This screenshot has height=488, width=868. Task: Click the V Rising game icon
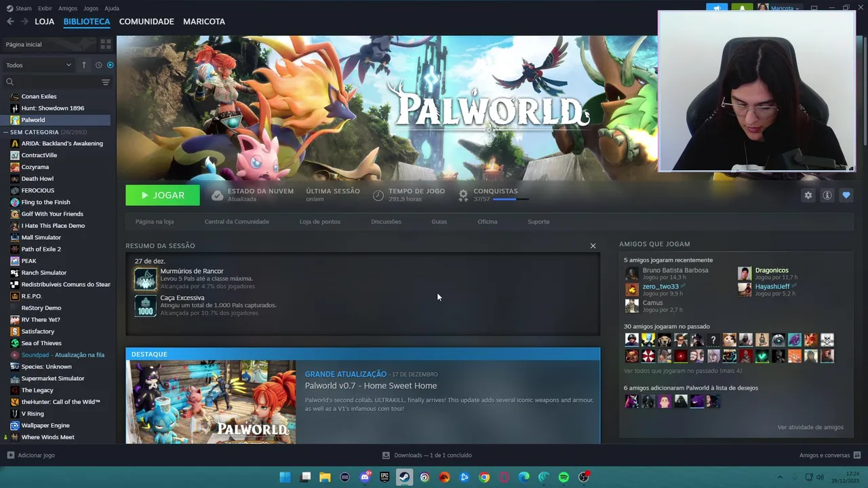click(15, 413)
